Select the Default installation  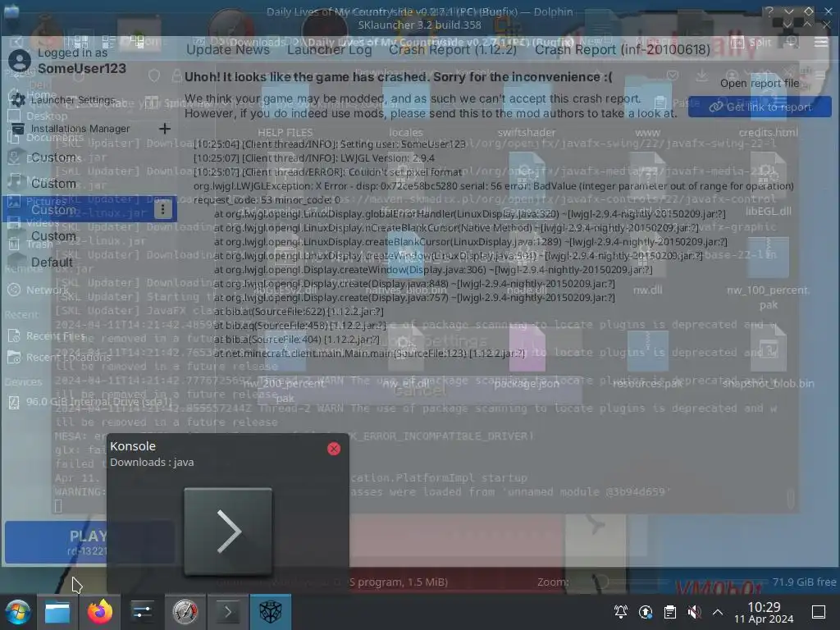52,262
